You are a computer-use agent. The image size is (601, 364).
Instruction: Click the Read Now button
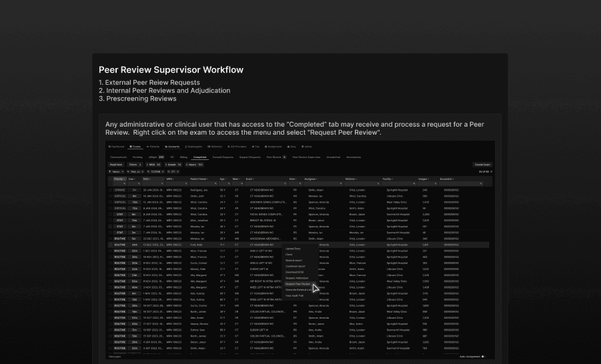[x=116, y=165]
